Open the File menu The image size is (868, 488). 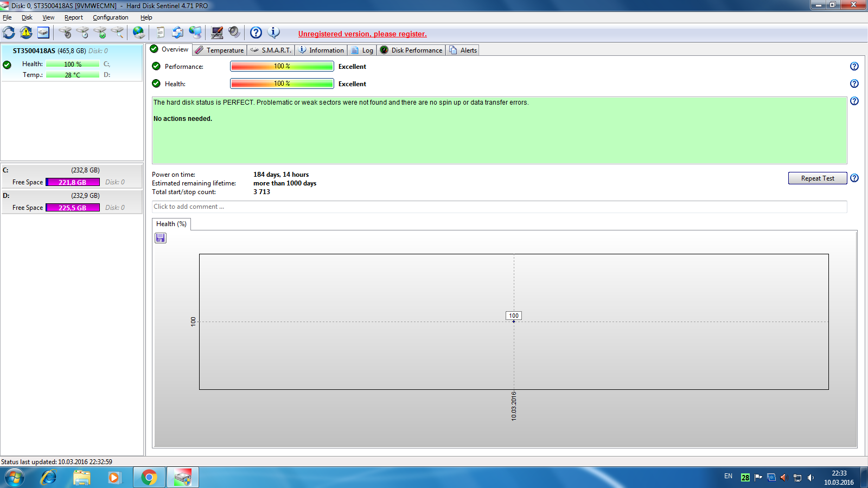tap(7, 17)
